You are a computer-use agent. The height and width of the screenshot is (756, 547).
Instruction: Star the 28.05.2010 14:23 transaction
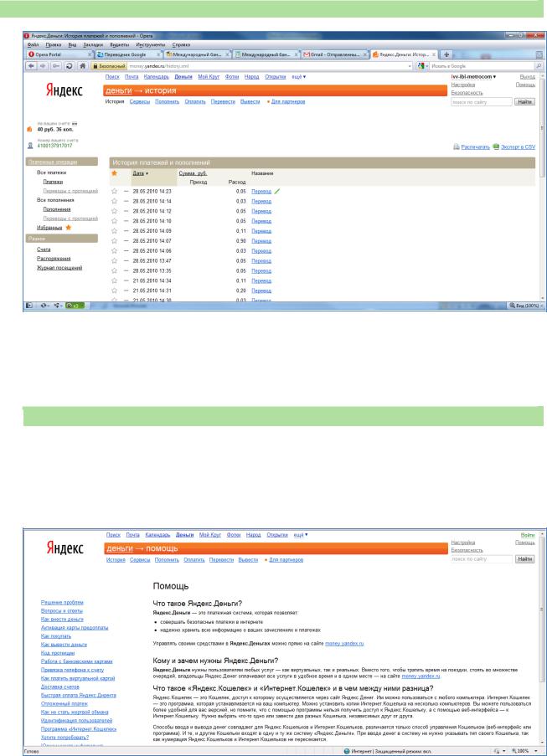pos(114,192)
